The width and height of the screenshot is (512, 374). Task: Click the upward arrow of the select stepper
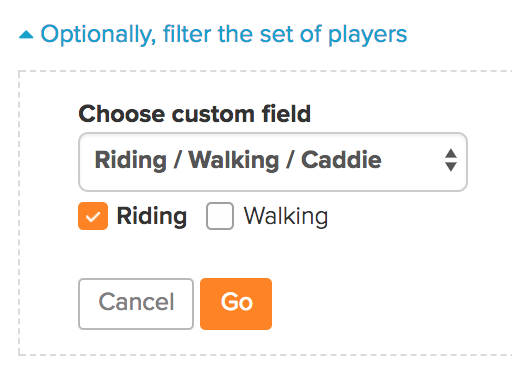451,153
